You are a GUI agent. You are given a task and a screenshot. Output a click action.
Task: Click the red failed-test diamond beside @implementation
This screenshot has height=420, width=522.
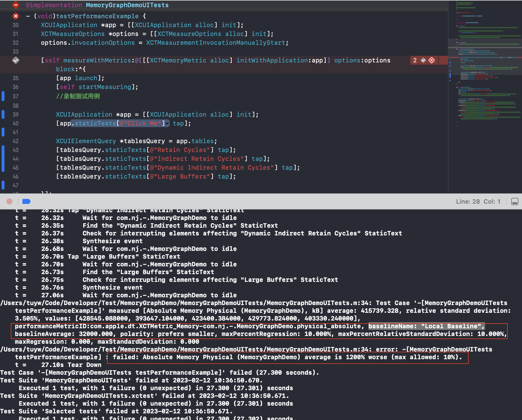click(16, 5)
